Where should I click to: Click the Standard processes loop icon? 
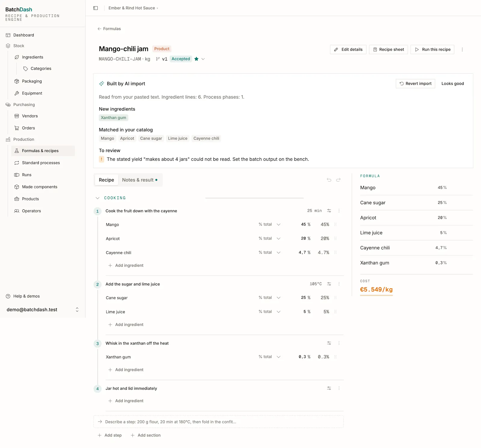tap(17, 163)
